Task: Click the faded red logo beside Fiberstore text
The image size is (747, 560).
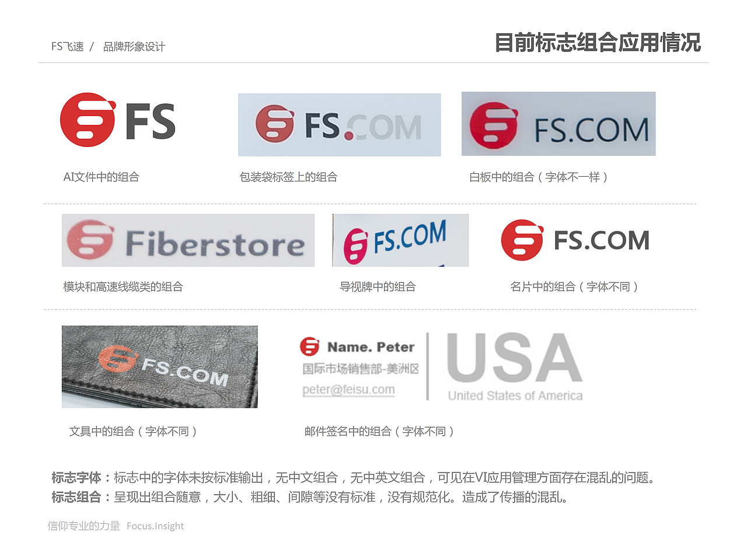Action: point(89,240)
